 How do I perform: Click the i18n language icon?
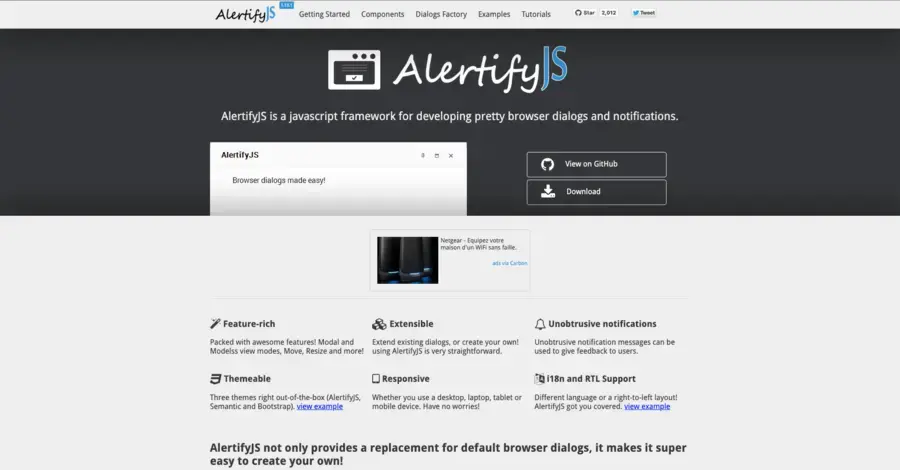(540, 379)
